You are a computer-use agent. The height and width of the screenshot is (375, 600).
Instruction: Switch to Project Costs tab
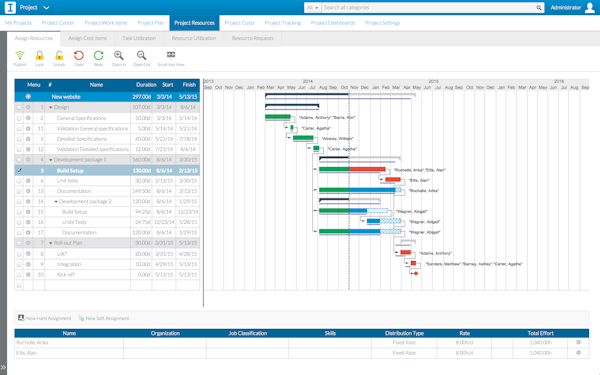click(240, 23)
